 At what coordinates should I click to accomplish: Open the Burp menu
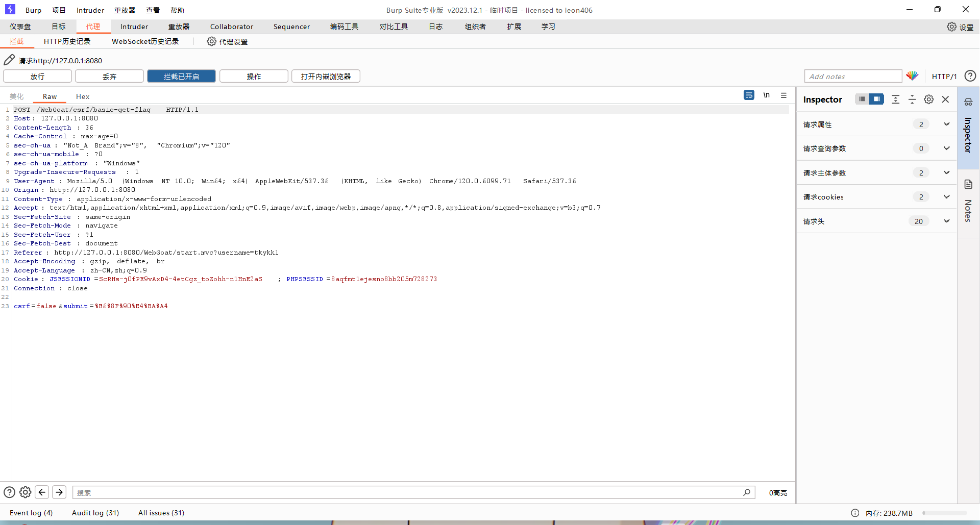point(33,10)
